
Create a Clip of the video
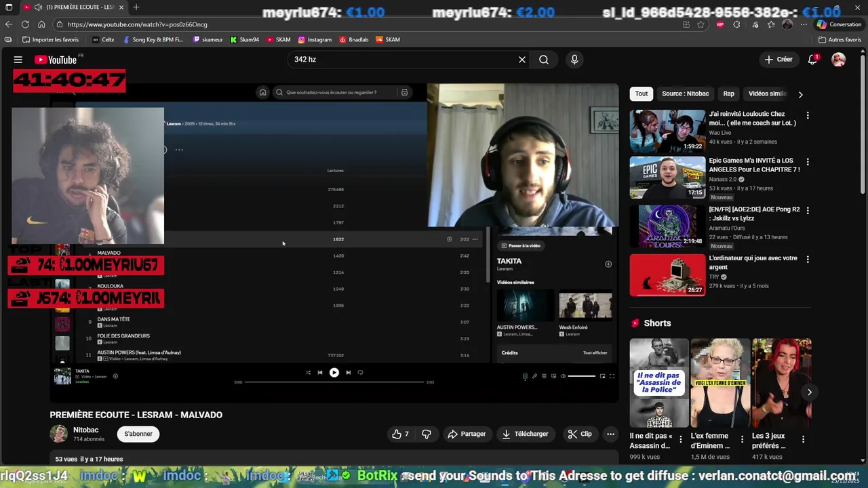tap(580, 434)
